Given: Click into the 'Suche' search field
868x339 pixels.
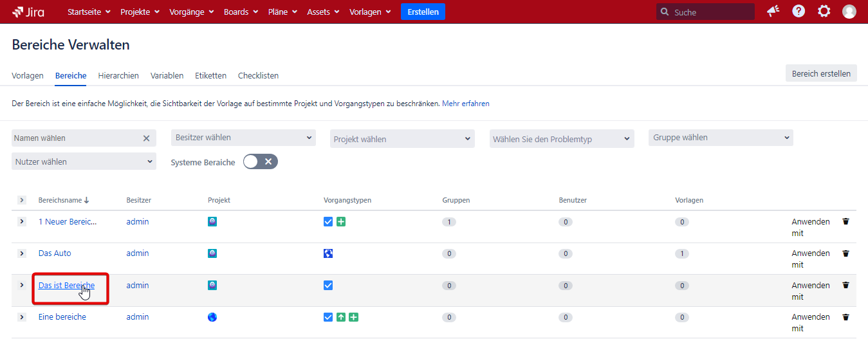Looking at the screenshot, I should click(711, 12).
